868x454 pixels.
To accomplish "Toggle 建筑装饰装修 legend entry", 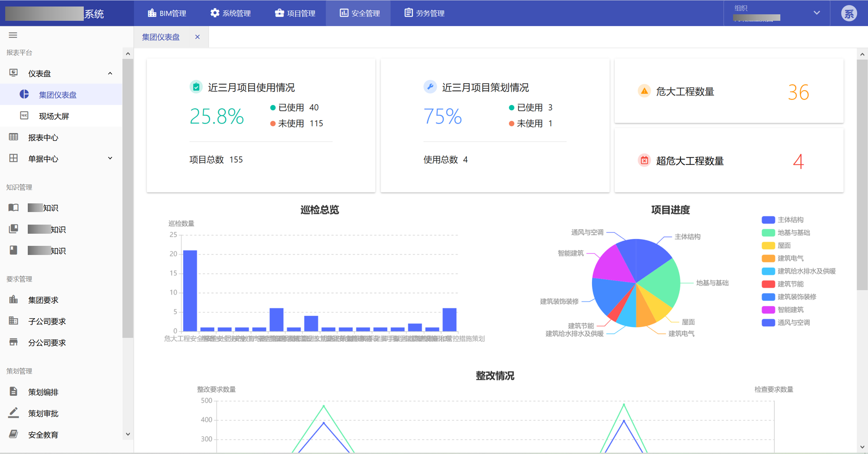I will coord(789,297).
